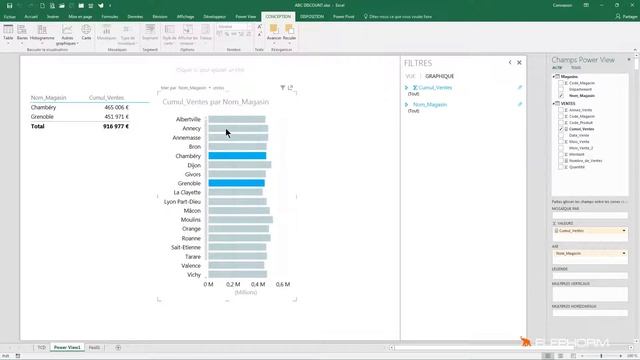Viewport: 640px width, 360px height.
Task: Collapse the Magasins table in field list
Action: [554, 77]
